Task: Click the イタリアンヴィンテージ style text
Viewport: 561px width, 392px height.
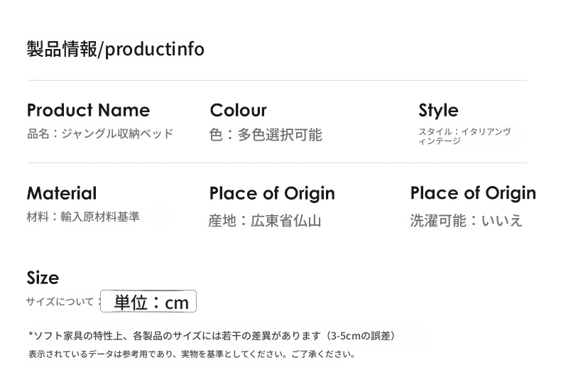Action: pos(464,136)
